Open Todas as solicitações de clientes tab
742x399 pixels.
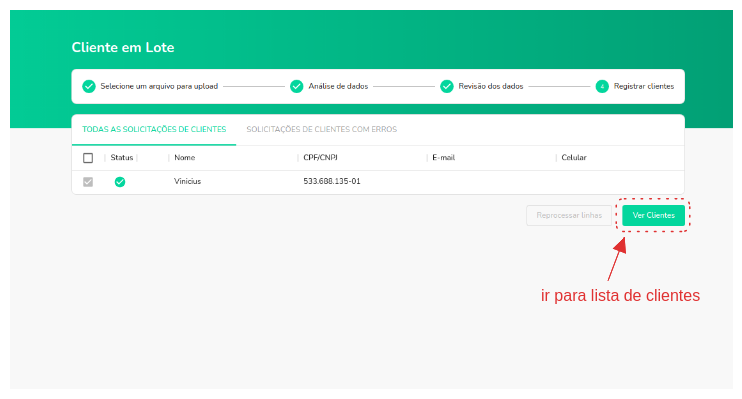click(x=154, y=129)
